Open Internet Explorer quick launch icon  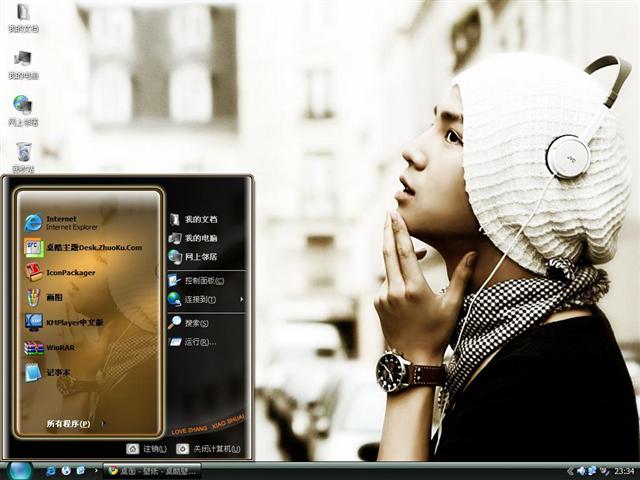tap(51, 471)
